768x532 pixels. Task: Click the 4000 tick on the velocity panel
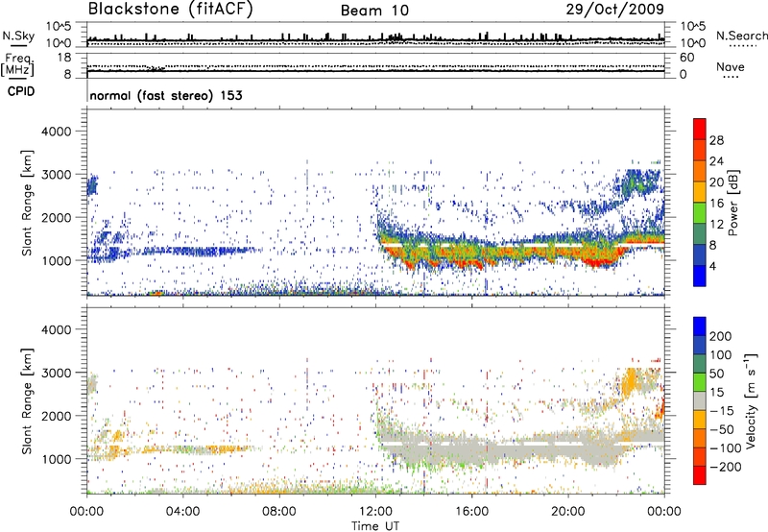click(56, 329)
